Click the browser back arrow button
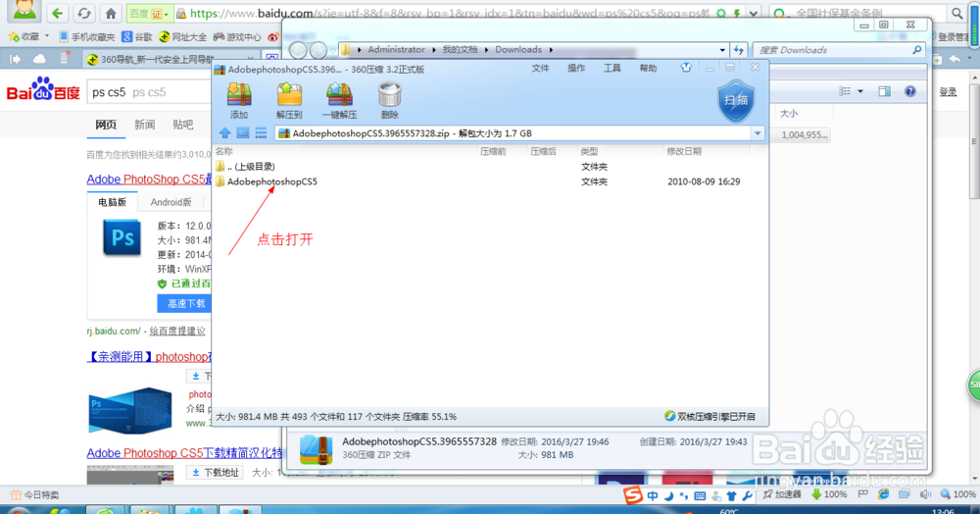This screenshot has width=980, height=514. pos(58,13)
